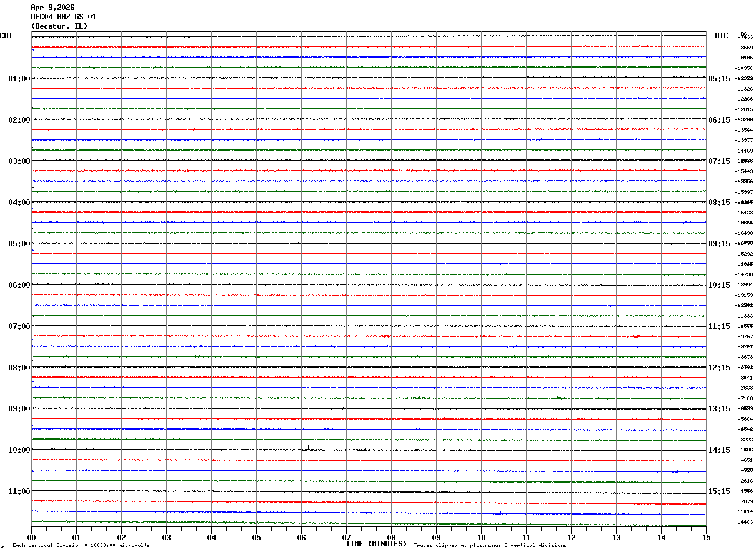Click the 09:00 CDT row label
This screenshot has width=756, height=554.
[x=19, y=409]
